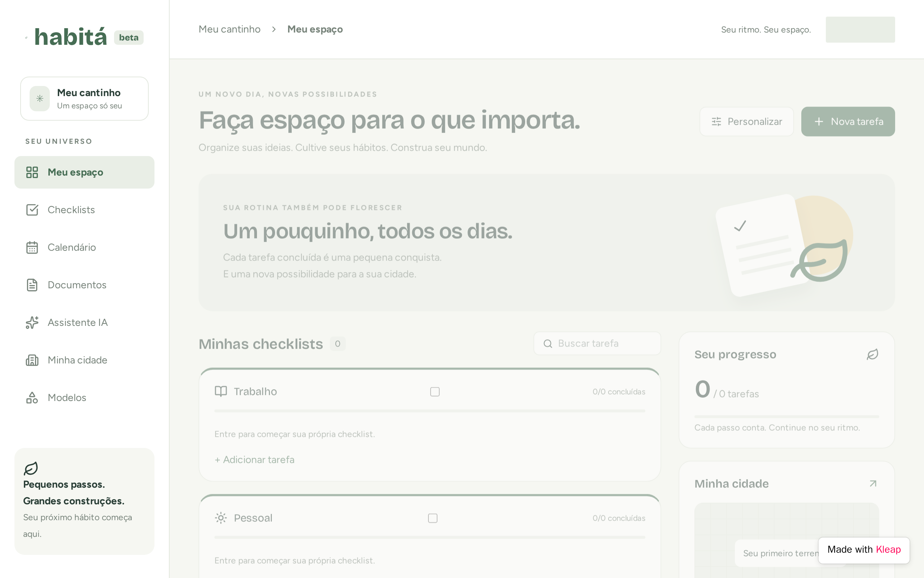Viewport: 924px width, 578px height.
Task: Click the Made with Kleap badge
Action: [864, 550]
